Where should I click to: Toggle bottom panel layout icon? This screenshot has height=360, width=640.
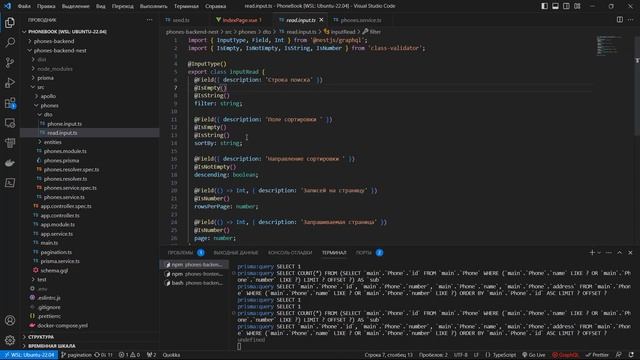[556, 6]
